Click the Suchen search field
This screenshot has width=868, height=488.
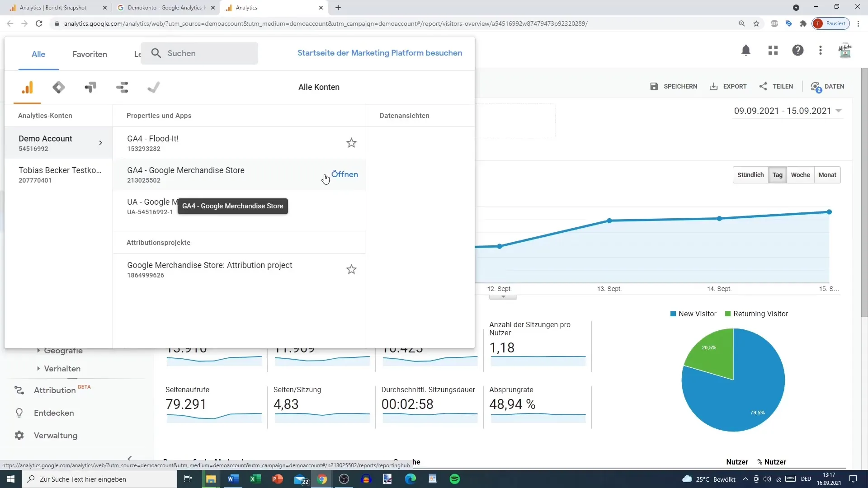click(199, 53)
